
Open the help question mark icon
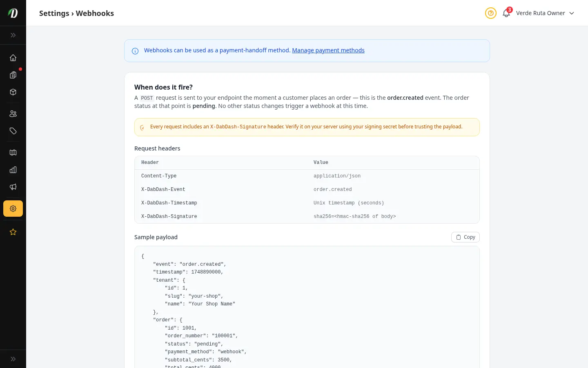(x=491, y=13)
